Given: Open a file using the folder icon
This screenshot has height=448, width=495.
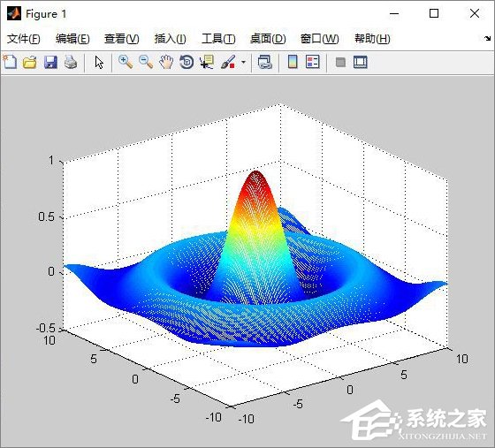Looking at the screenshot, I should tap(30, 62).
